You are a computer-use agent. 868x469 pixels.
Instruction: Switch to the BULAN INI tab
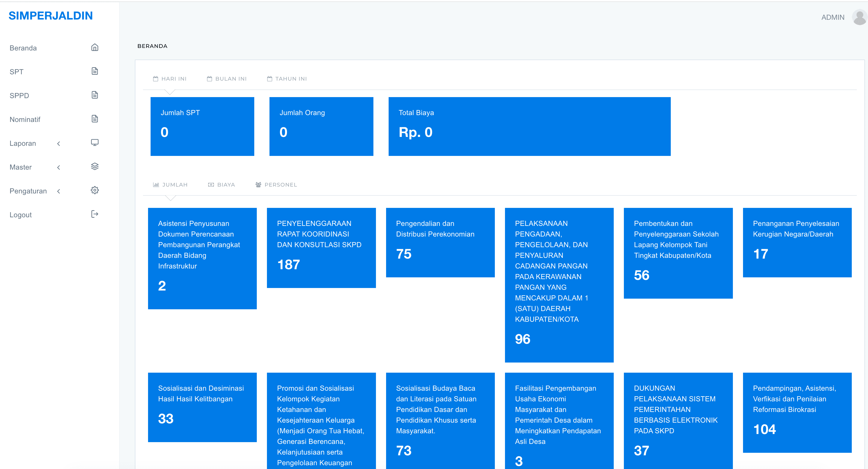[x=226, y=79]
